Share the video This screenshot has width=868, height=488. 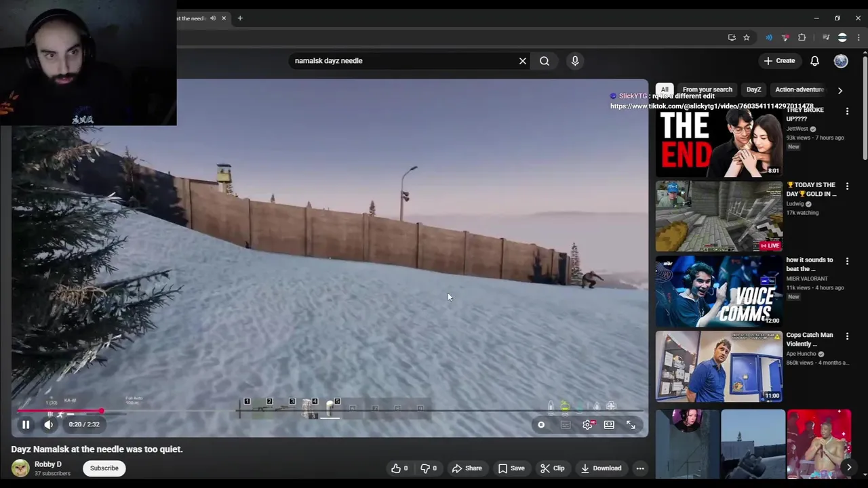(467, 468)
